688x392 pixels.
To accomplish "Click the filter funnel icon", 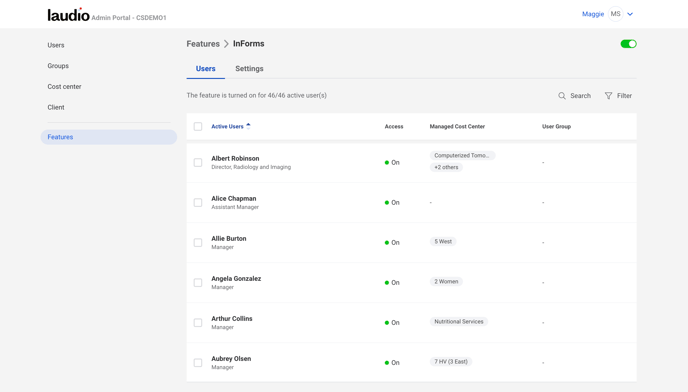I will [608, 96].
